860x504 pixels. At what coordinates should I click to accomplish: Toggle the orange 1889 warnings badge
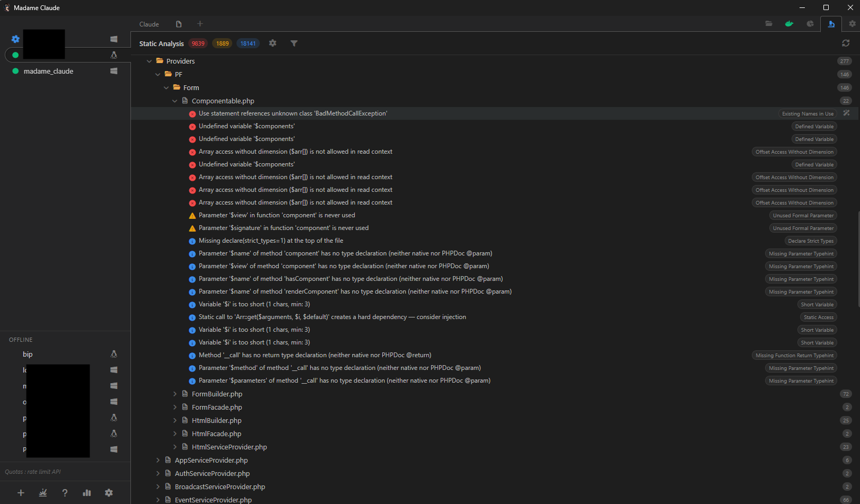223,43
